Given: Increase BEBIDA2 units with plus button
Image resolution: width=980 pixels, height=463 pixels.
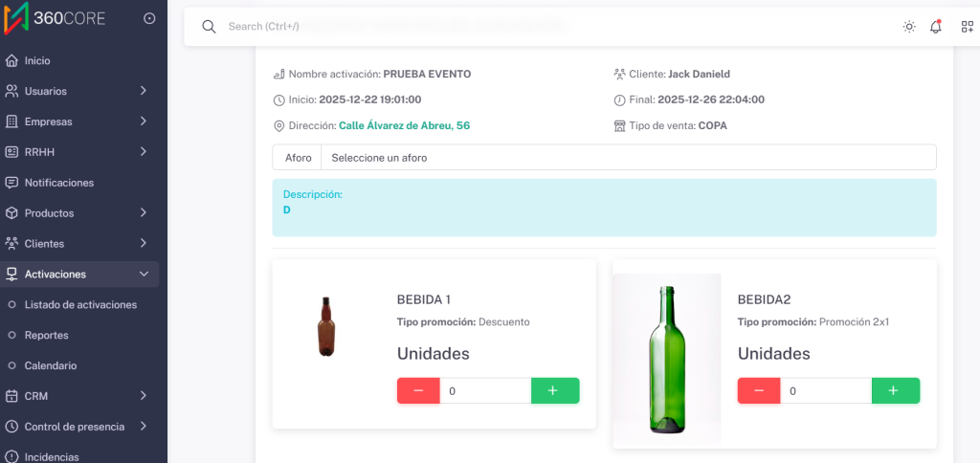Looking at the screenshot, I should pos(895,390).
